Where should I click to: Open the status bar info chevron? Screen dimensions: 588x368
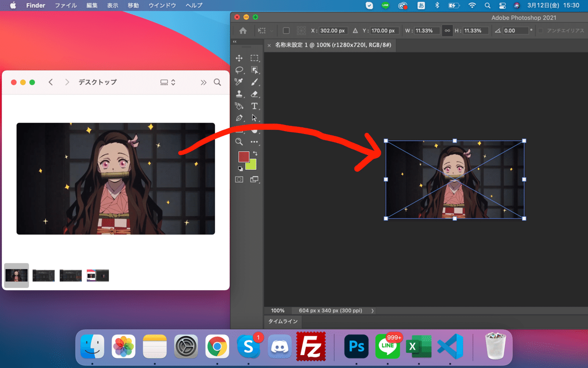point(372,311)
